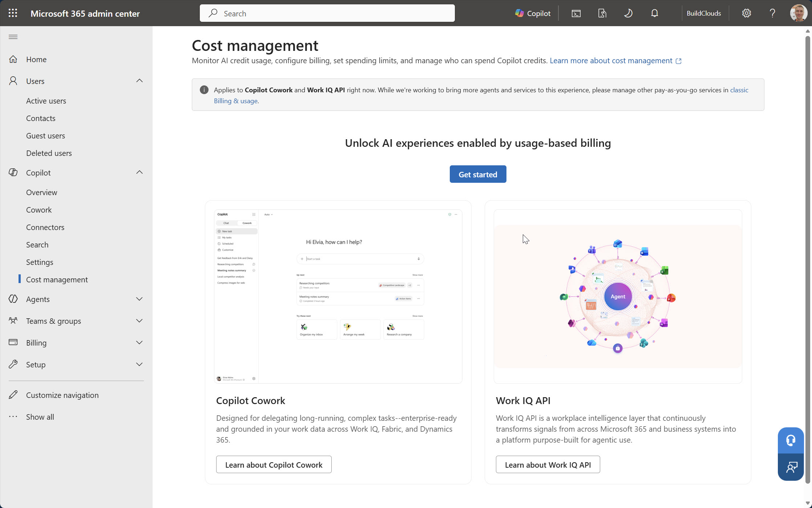The width and height of the screenshot is (812, 508).
Task: Click the help question mark icon
Action: (x=772, y=13)
